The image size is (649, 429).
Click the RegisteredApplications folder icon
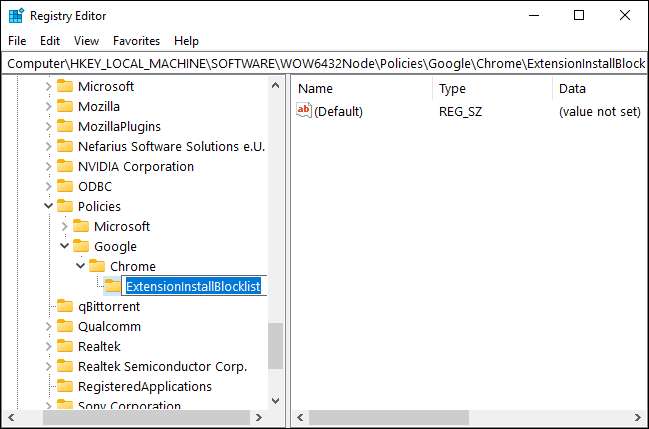tap(65, 386)
